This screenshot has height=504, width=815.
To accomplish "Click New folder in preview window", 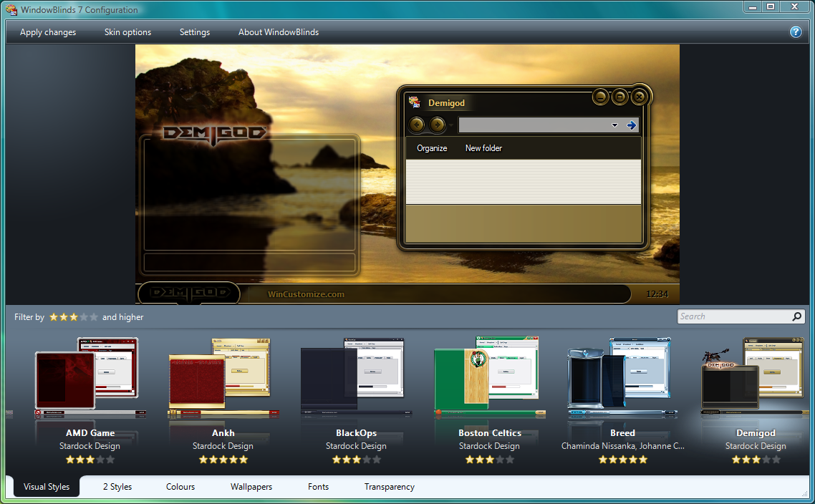I will [483, 148].
